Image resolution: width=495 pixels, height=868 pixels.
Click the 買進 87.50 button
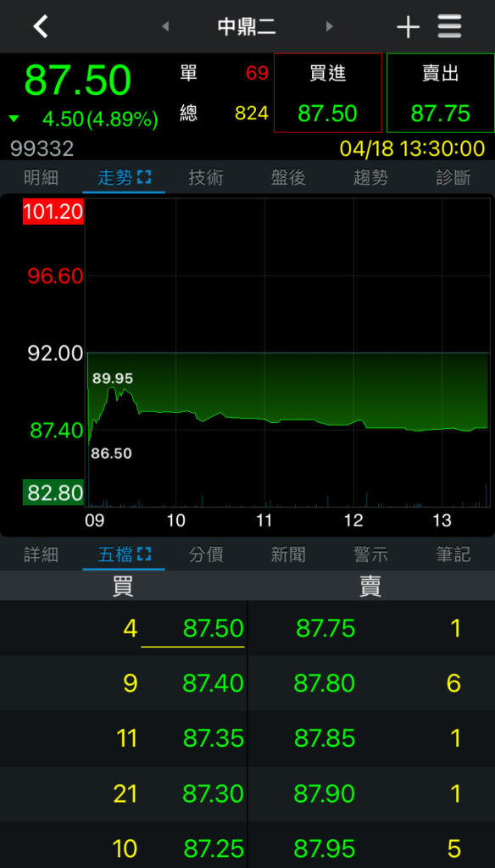pyautogui.click(x=328, y=93)
